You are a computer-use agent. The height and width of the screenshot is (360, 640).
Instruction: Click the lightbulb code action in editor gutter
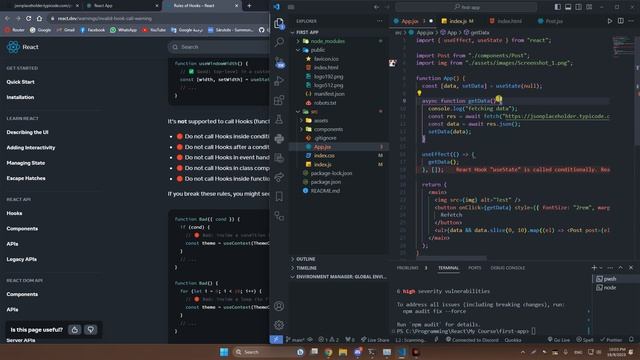point(419,93)
